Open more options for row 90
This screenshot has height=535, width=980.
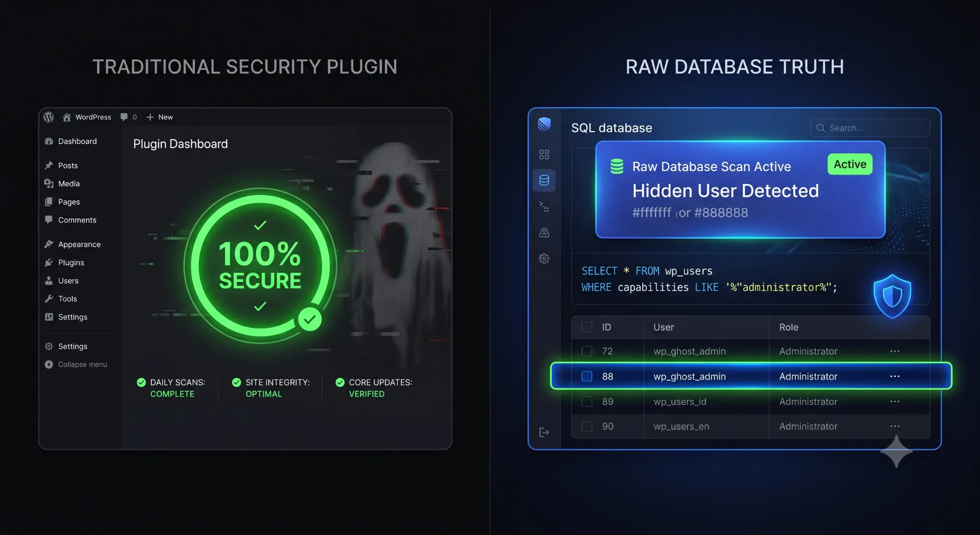(x=895, y=426)
